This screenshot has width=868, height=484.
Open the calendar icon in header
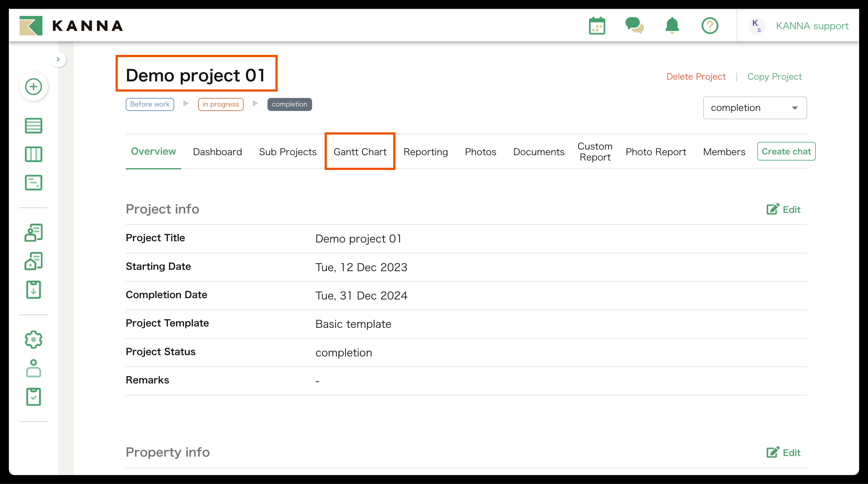(x=597, y=26)
